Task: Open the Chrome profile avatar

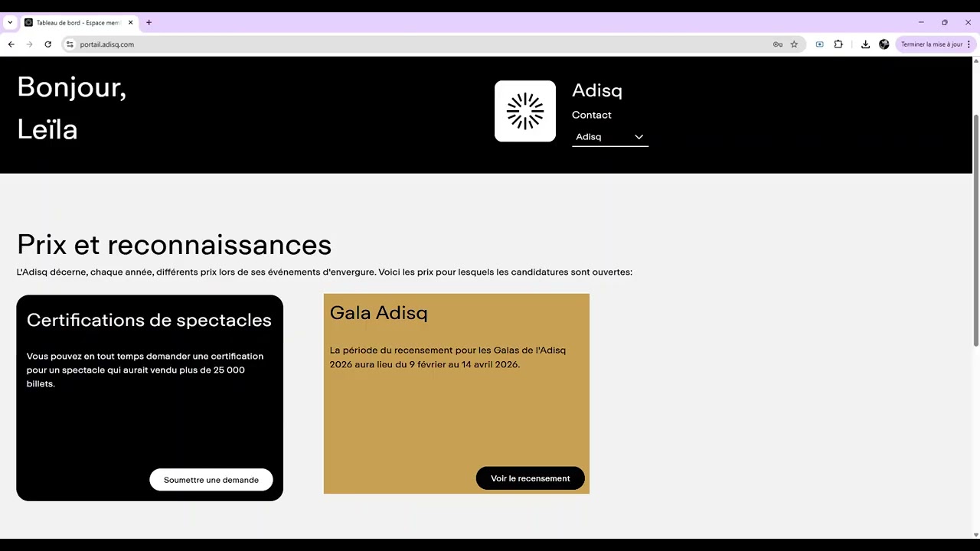Action: (x=884, y=44)
